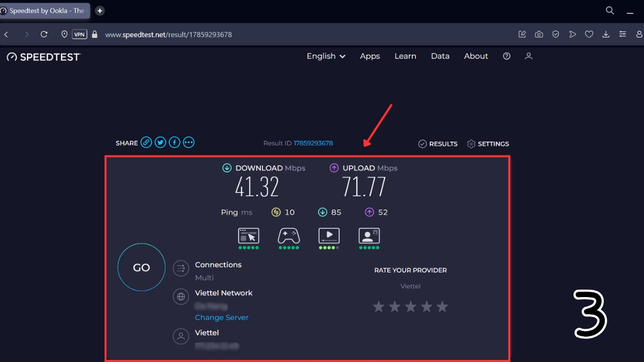The width and height of the screenshot is (644, 362).
Task: Click the Connections mode icon
Action: (x=181, y=268)
